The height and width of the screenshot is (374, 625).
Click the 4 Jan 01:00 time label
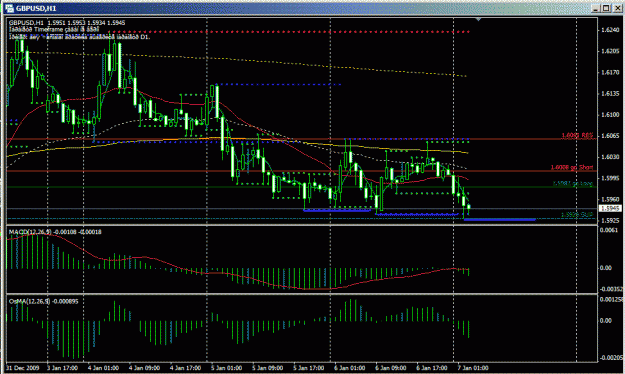pos(103,368)
